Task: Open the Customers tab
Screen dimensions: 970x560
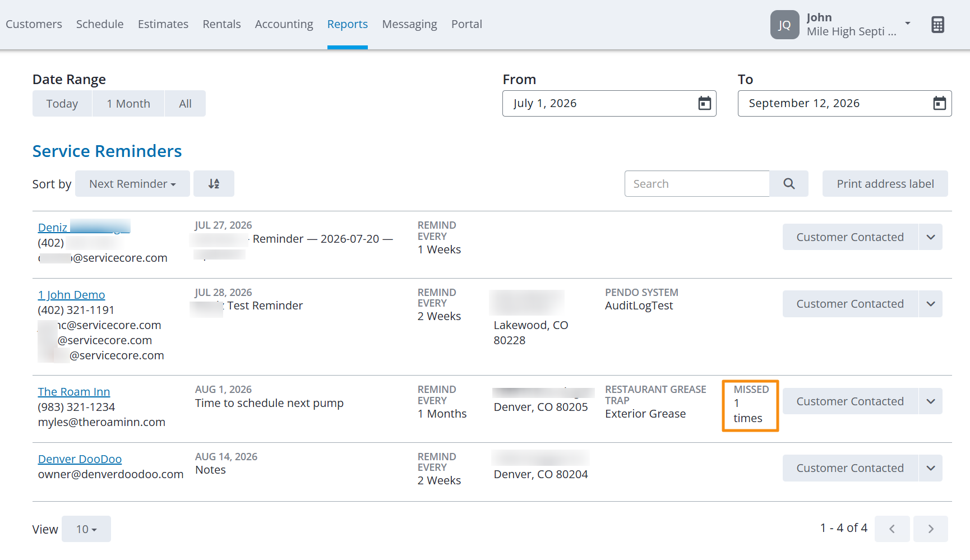Action: point(34,24)
